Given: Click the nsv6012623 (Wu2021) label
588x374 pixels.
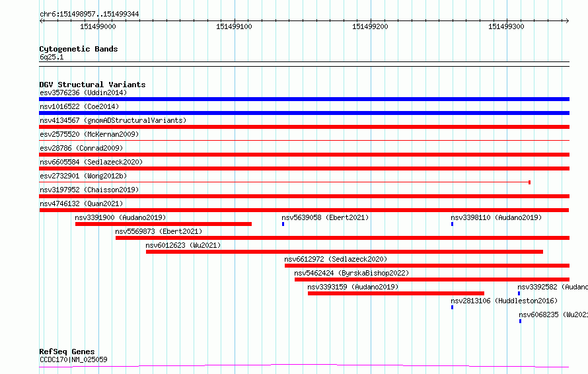Looking at the screenshot, I should [x=183, y=245].
